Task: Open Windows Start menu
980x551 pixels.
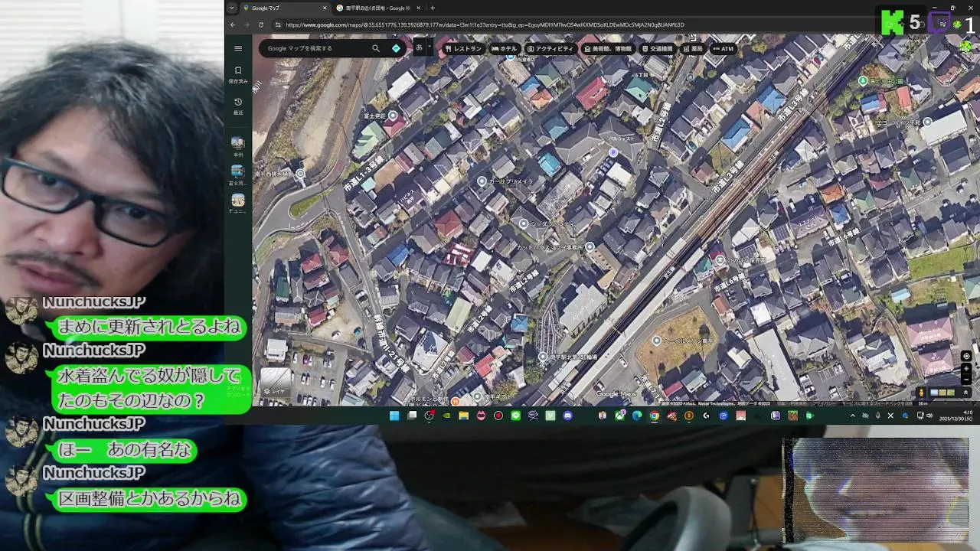Action: (x=394, y=416)
